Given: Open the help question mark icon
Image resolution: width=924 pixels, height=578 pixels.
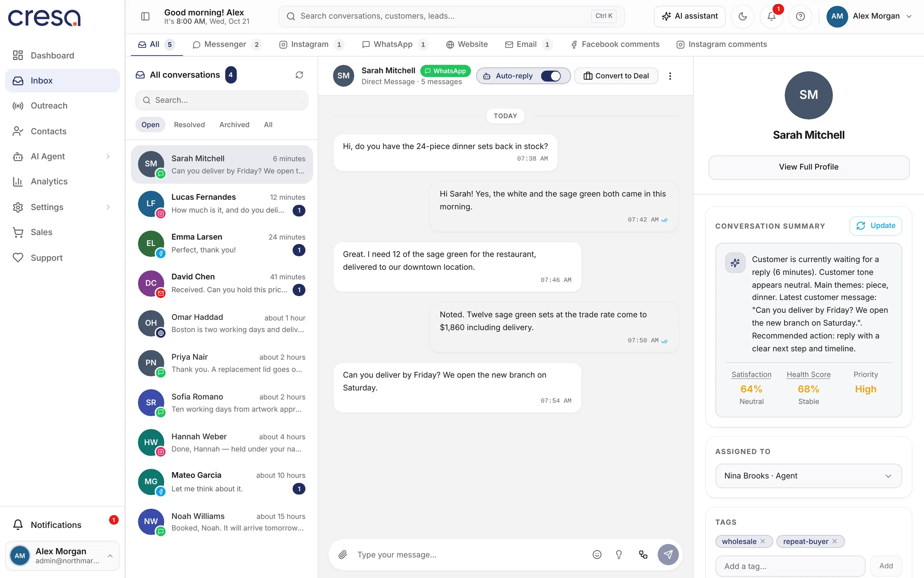Looking at the screenshot, I should pyautogui.click(x=800, y=16).
